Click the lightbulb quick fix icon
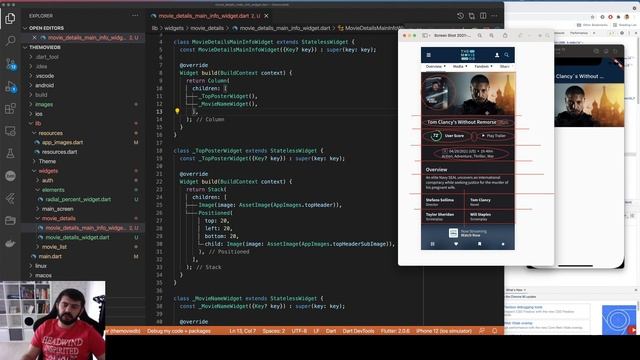Image resolution: width=640 pixels, height=360 pixels. pyautogui.click(x=177, y=111)
